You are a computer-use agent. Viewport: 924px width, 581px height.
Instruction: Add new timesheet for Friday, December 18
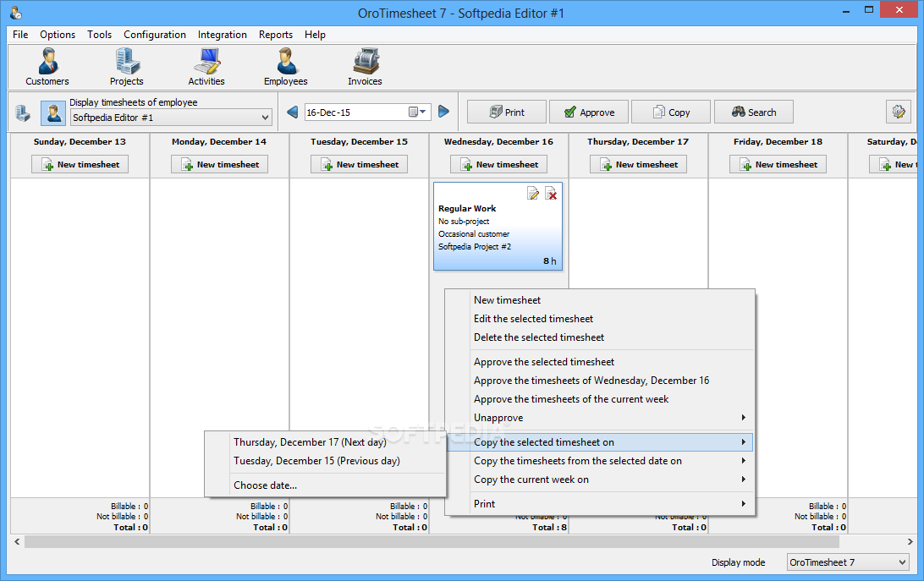pos(778,164)
